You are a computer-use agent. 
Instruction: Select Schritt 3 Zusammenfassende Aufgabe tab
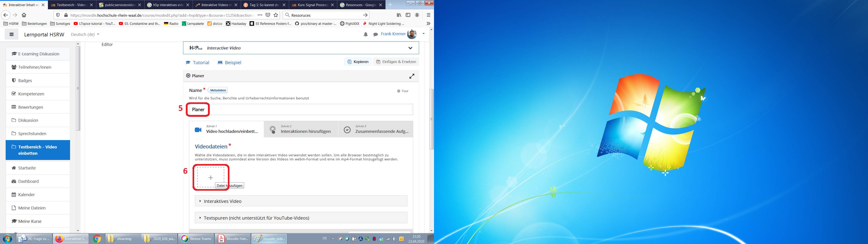pyautogui.click(x=376, y=129)
